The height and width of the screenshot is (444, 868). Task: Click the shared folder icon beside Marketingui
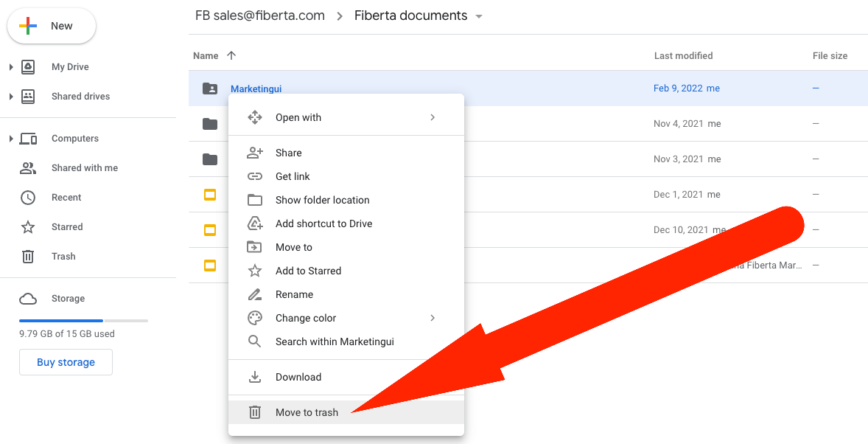(210, 88)
